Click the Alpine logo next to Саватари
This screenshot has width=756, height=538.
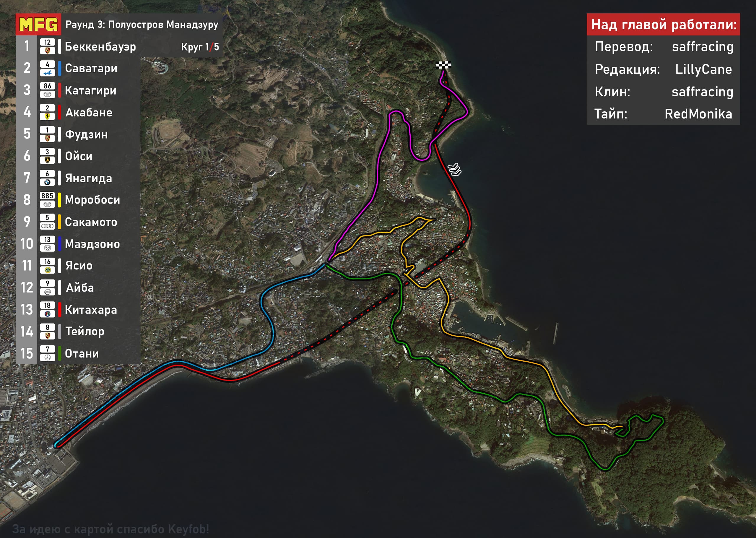47,73
